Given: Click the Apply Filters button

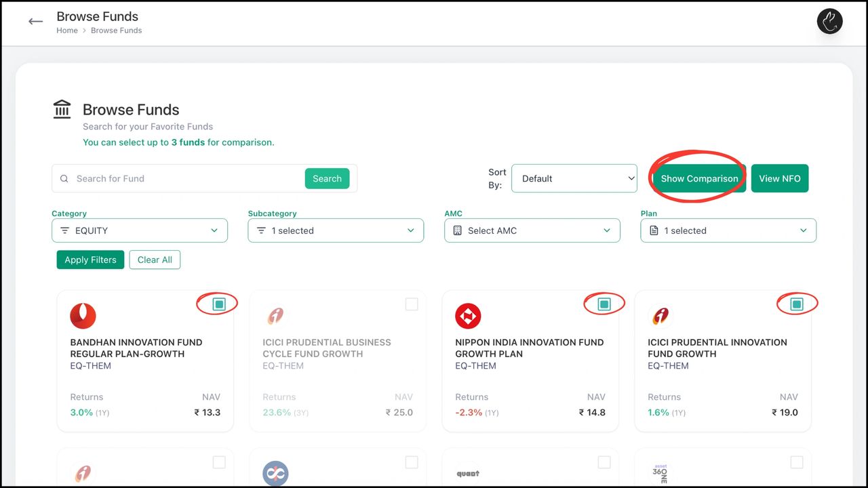Looking at the screenshot, I should [90, 260].
